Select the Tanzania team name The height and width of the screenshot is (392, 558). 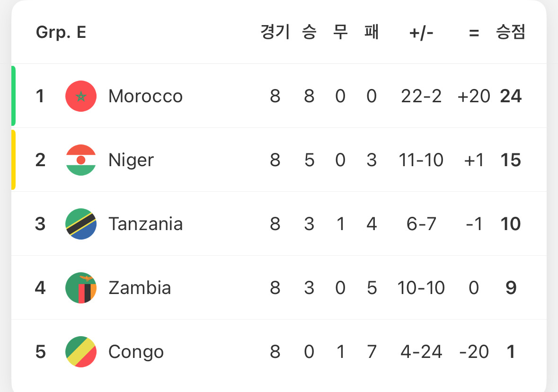(145, 224)
